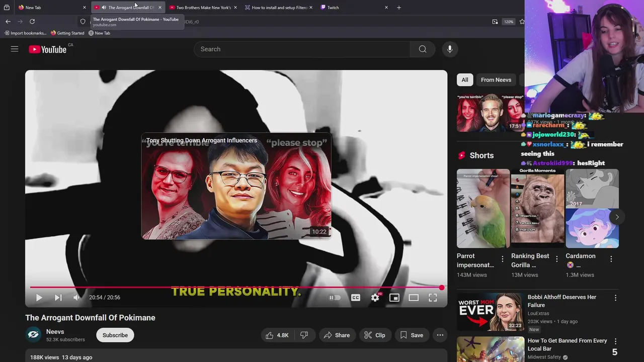This screenshot has width=644, height=362.
Task: Open the Neevs channel name link
Action: tap(55, 332)
